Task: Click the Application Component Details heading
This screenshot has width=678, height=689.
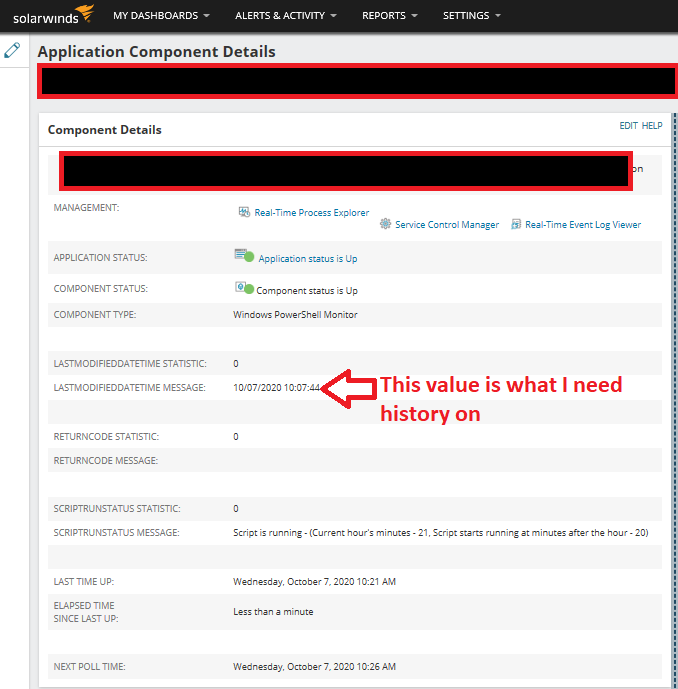Action: pyautogui.click(x=156, y=52)
